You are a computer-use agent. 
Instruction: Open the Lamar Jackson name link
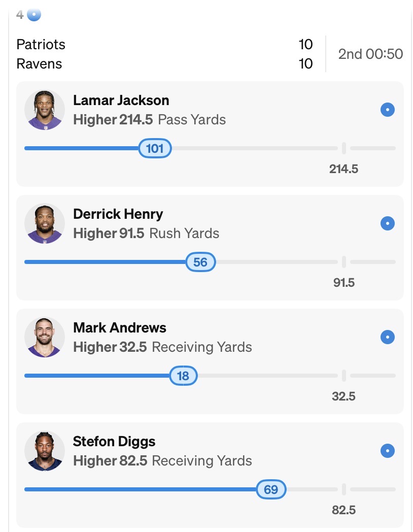point(121,100)
